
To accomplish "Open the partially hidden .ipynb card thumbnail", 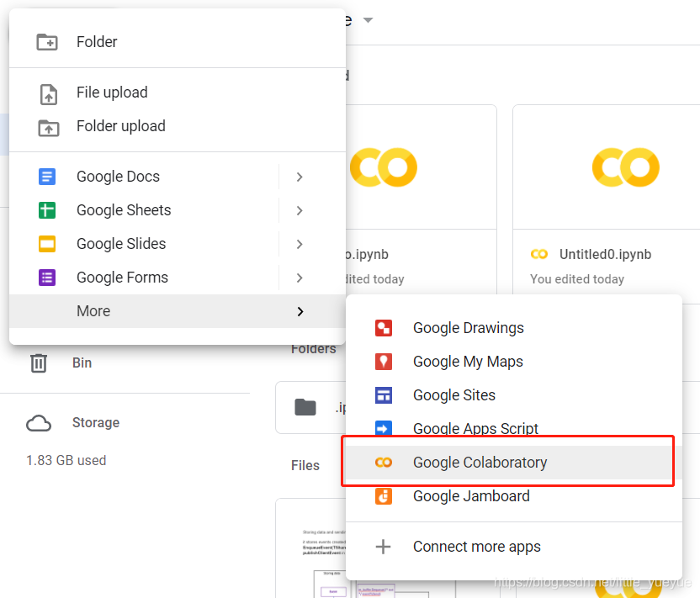I will pyautogui.click(x=421, y=167).
